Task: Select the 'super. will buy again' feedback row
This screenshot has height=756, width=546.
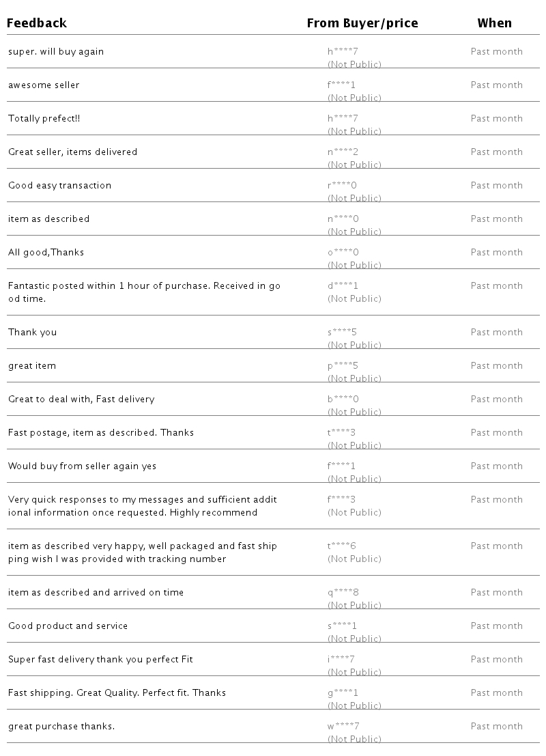Action: (x=273, y=52)
